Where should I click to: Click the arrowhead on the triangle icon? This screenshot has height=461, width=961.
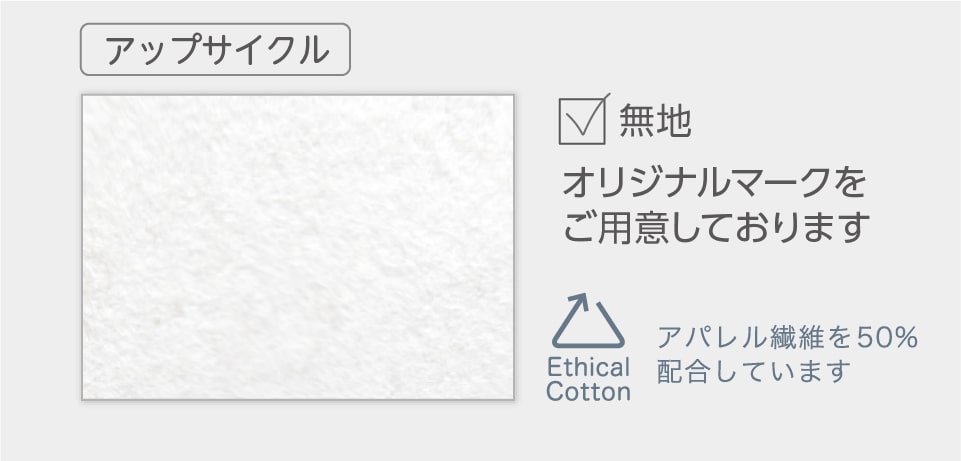(579, 300)
